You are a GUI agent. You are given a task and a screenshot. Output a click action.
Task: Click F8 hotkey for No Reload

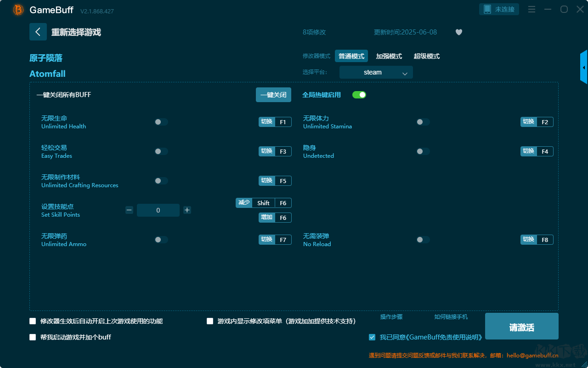537,240
